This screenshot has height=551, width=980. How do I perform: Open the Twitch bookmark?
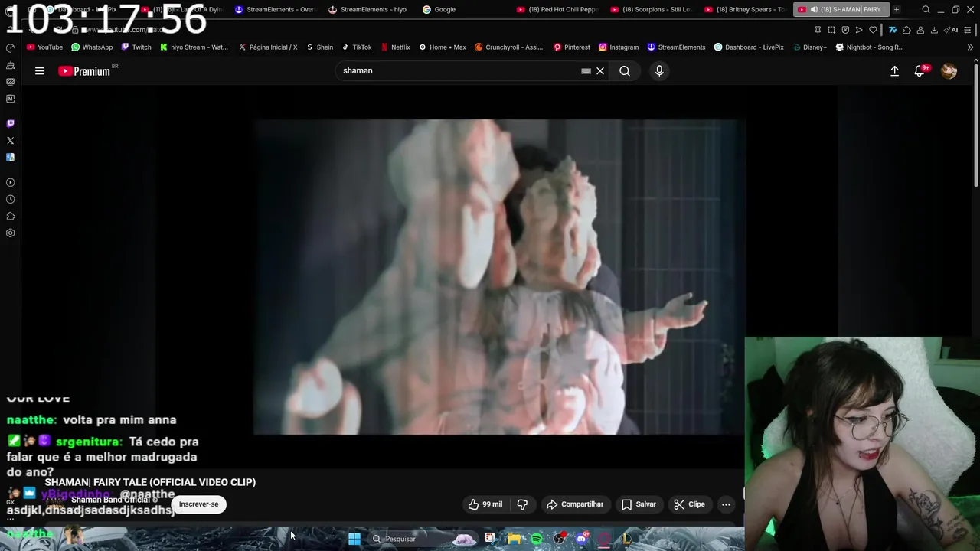tap(136, 47)
